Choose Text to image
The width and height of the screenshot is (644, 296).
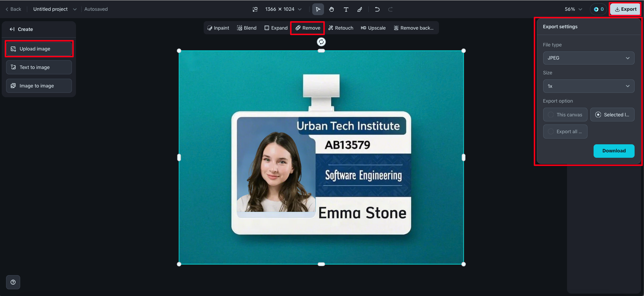39,67
